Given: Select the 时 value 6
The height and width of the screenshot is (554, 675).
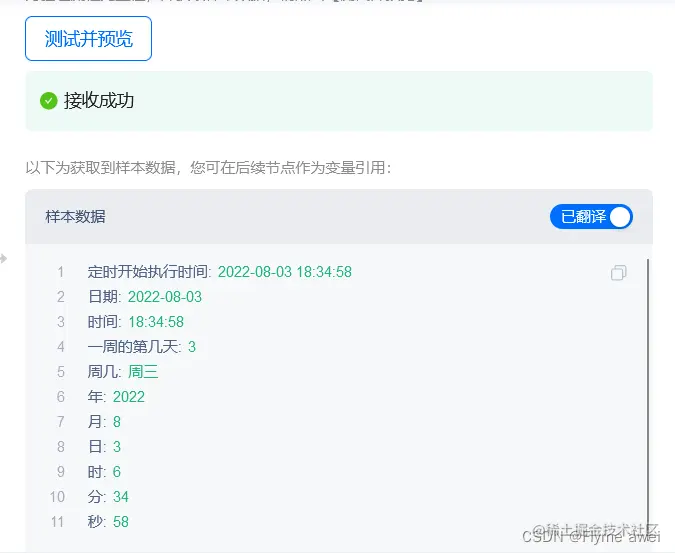Looking at the screenshot, I should tap(117, 472).
